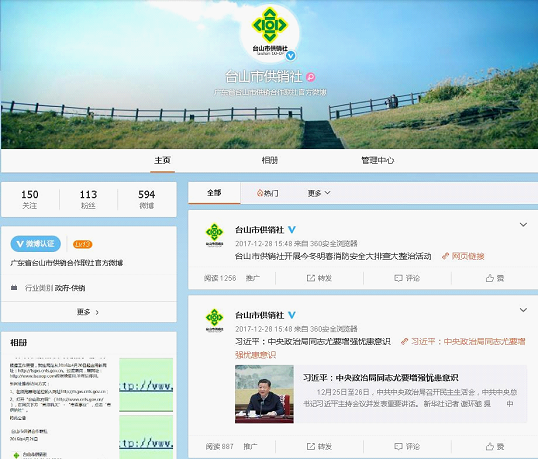The height and width of the screenshot is (459, 538).
Task: Like the second post with thumbs-up icon
Action: click(x=490, y=447)
